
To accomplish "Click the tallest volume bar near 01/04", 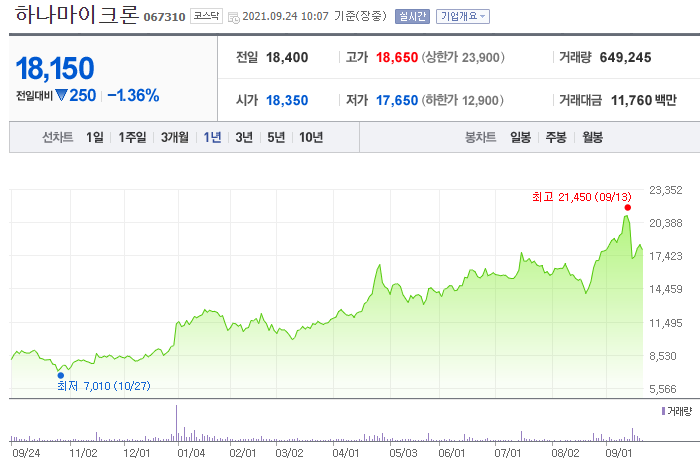I will [x=176, y=423].
